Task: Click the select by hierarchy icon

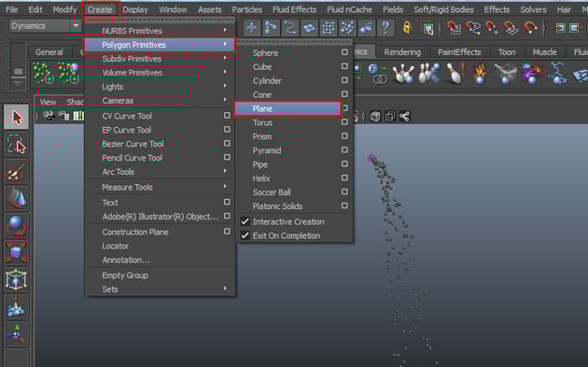Action: [271, 28]
